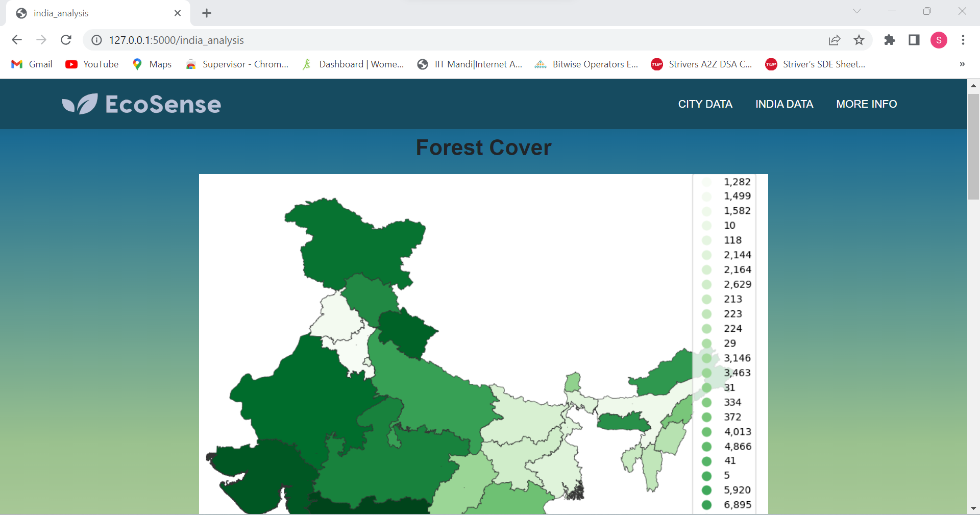
Task: Open the Chrome three-dot menu
Action: point(964,40)
